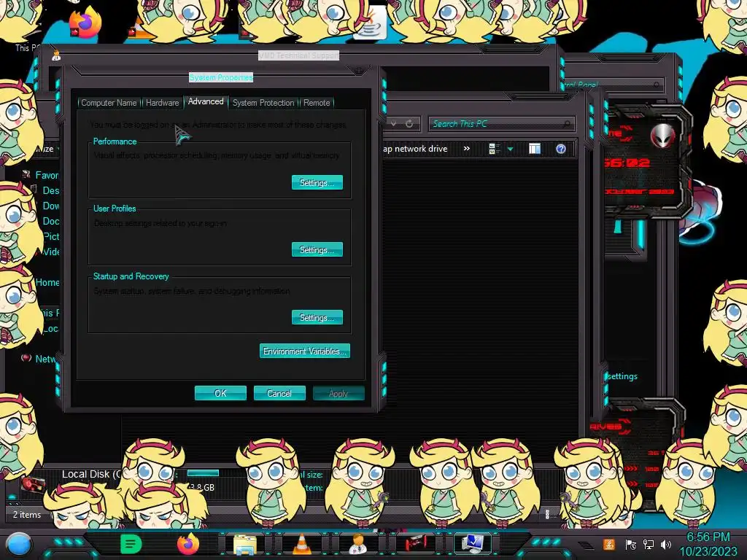Show more toolbar commands via chevron
Screen dimensions: 747x560
pos(467,149)
